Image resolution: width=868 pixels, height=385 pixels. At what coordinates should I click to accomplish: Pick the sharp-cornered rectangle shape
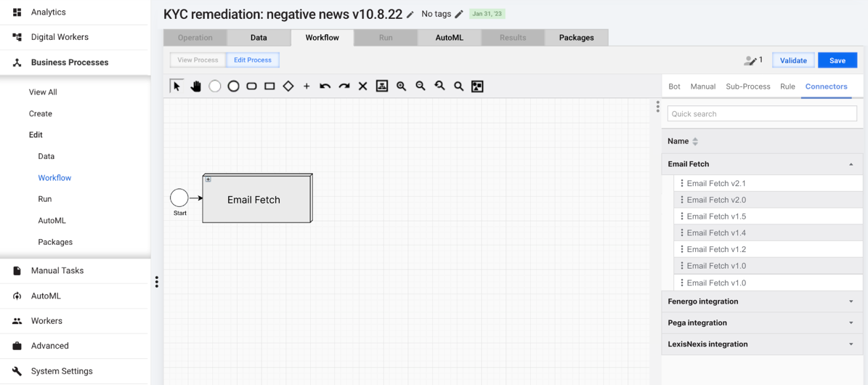coord(269,86)
